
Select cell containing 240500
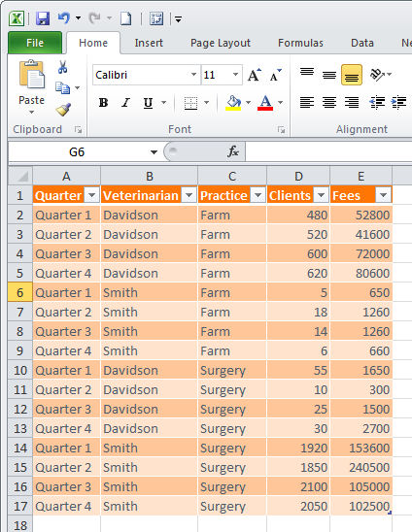click(x=361, y=467)
